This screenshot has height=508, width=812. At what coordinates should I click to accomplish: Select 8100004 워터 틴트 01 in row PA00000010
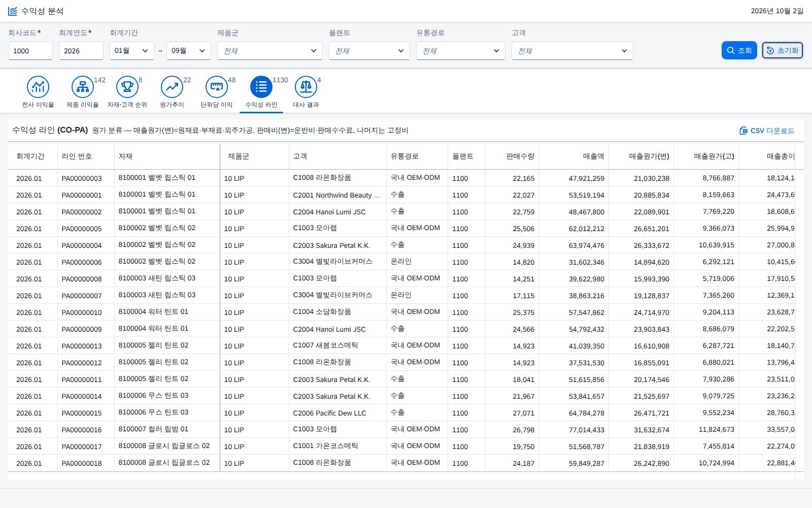pyautogui.click(x=167, y=312)
